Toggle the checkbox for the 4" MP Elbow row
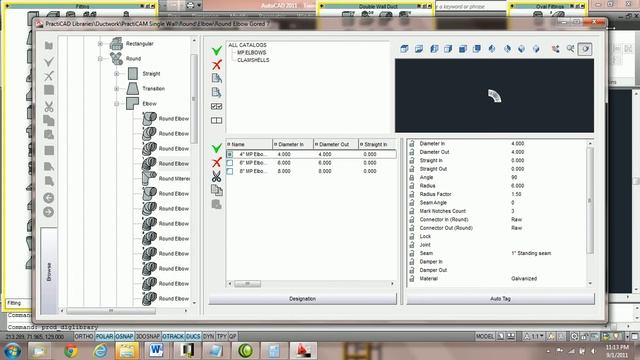Viewport: 640px width, 360px height. click(230, 154)
